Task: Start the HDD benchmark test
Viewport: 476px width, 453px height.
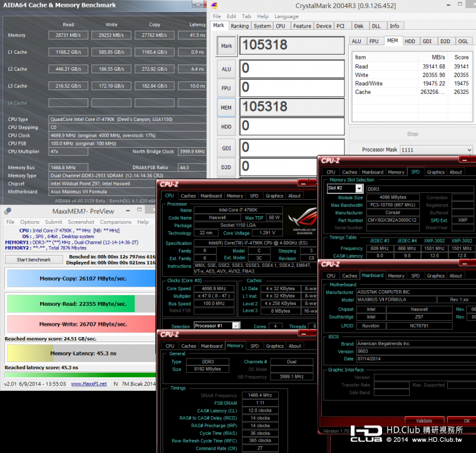Action: pos(226,127)
